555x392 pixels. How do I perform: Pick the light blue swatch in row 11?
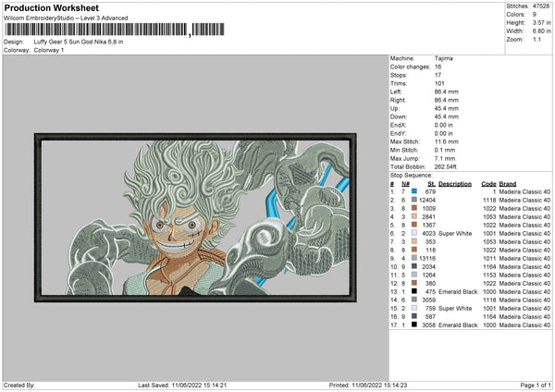[x=414, y=275]
